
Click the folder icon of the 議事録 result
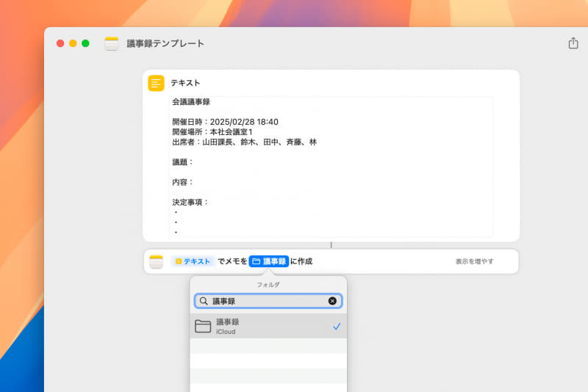[x=203, y=326]
